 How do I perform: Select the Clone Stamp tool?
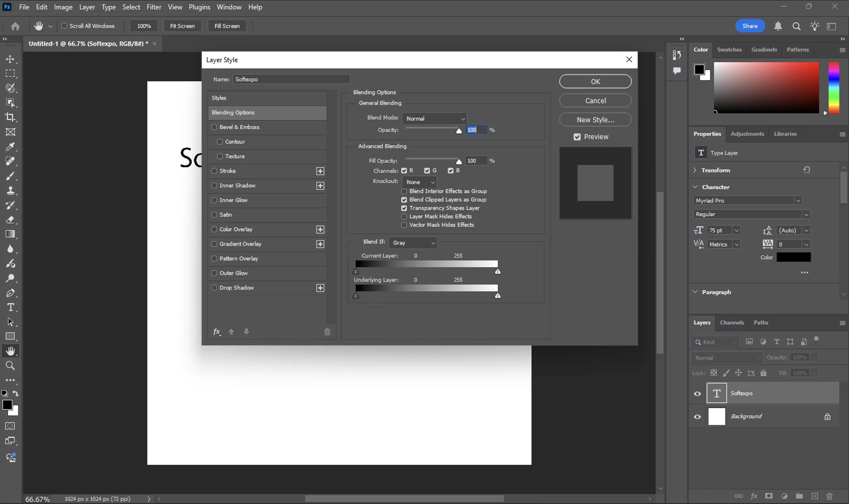[x=10, y=190]
